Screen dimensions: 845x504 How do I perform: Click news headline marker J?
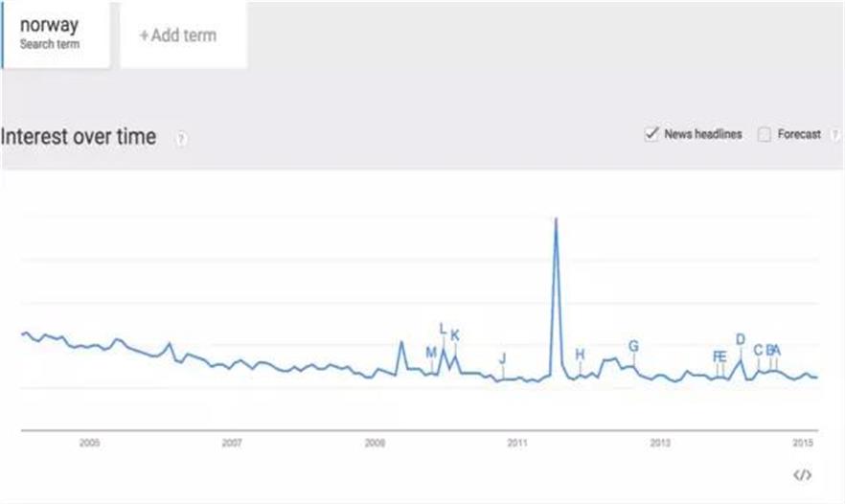pos(503,358)
